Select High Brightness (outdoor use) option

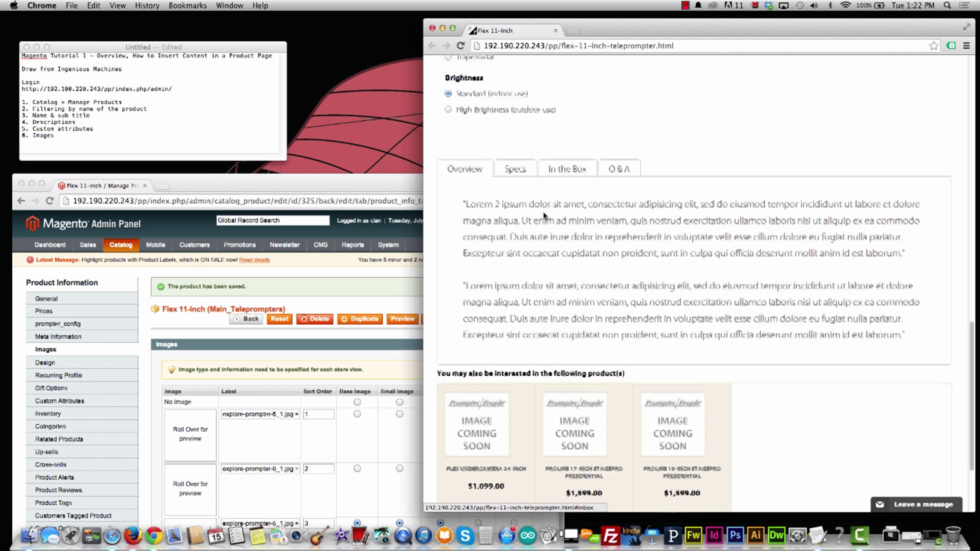coord(448,109)
